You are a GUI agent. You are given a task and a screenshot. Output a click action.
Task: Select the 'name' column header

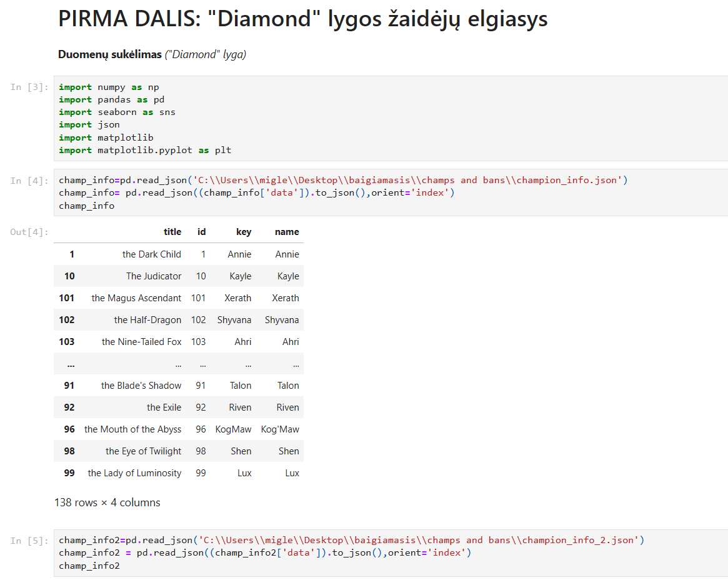[x=286, y=232]
